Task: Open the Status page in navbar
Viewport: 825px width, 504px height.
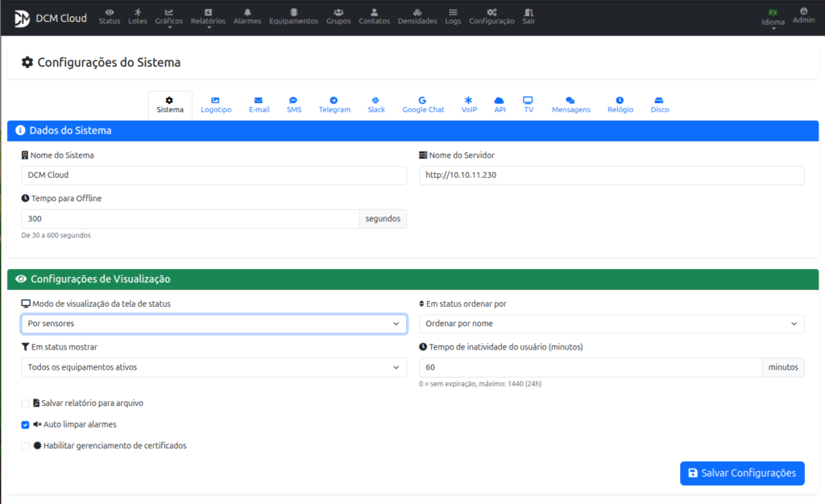Action: [109, 16]
